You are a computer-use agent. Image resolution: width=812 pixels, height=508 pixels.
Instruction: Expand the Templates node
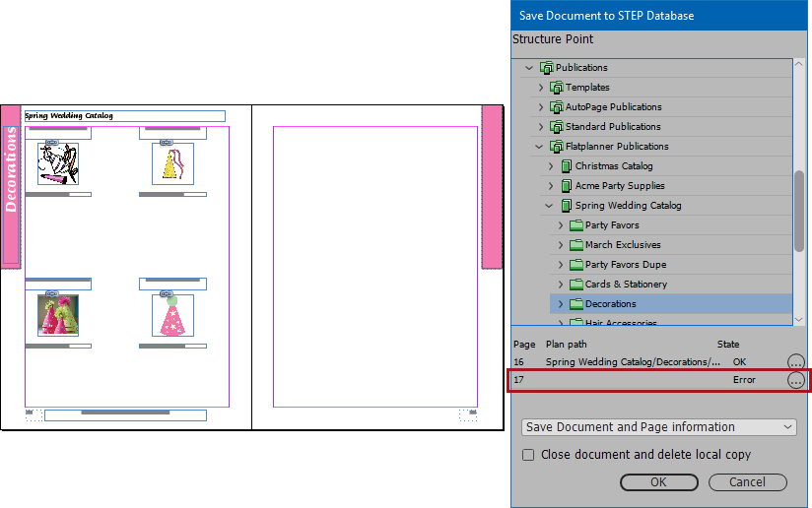(x=541, y=88)
